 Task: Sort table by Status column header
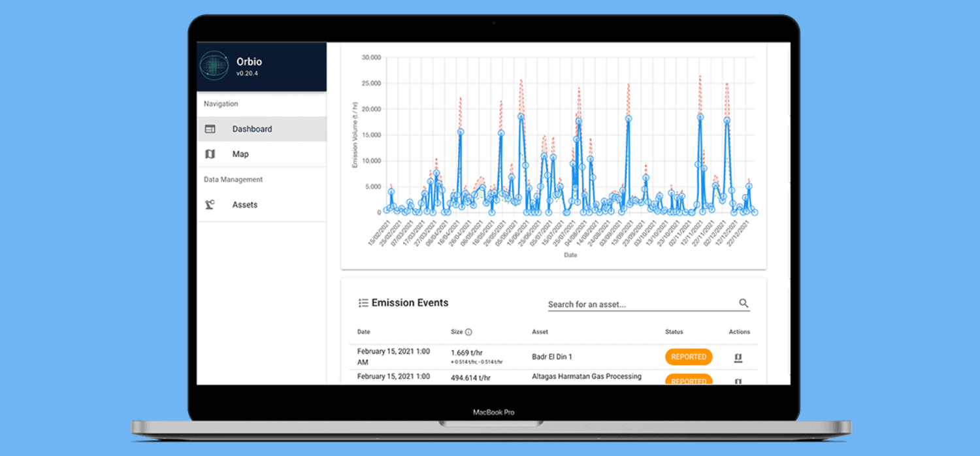coord(674,332)
